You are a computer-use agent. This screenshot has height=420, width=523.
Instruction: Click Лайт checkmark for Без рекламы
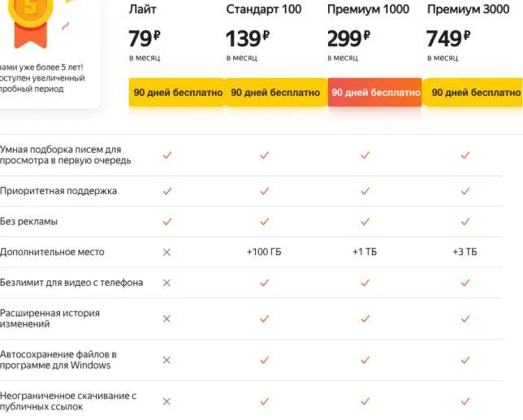tap(166, 222)
